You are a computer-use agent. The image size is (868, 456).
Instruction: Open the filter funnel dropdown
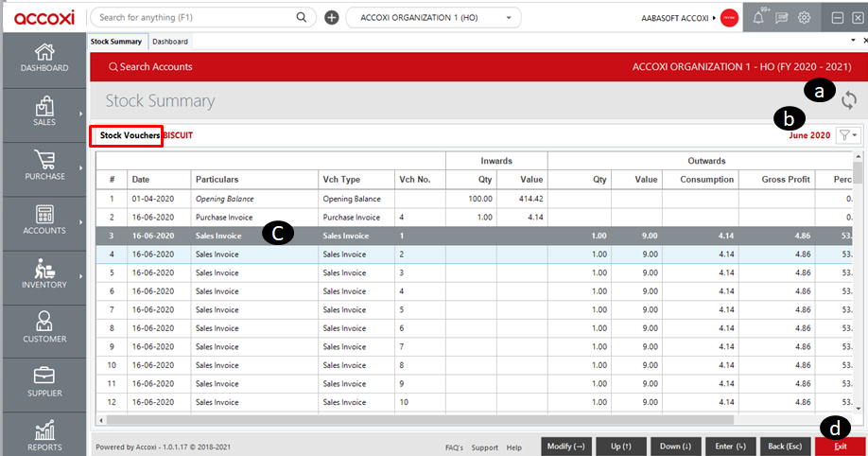click(848, 134)
